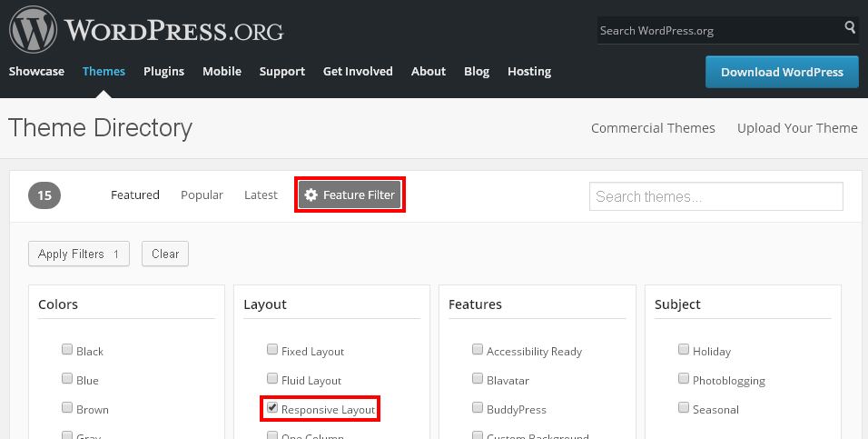Focus the Search themes field

716,196
